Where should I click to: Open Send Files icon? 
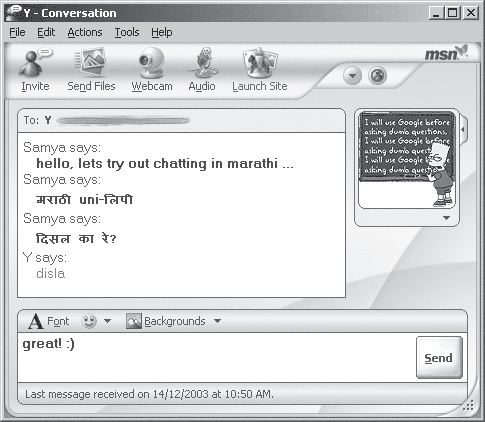[90, 63]
